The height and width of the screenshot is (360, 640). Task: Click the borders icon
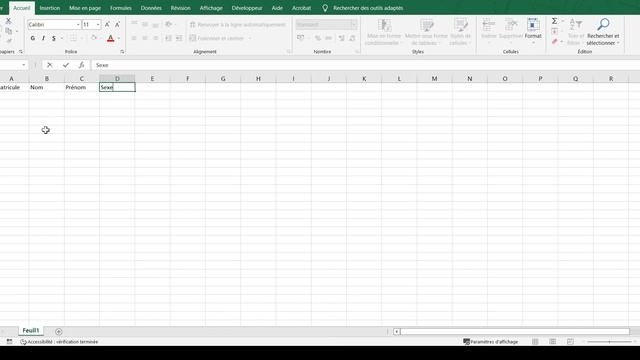click(x=73, y=38)
